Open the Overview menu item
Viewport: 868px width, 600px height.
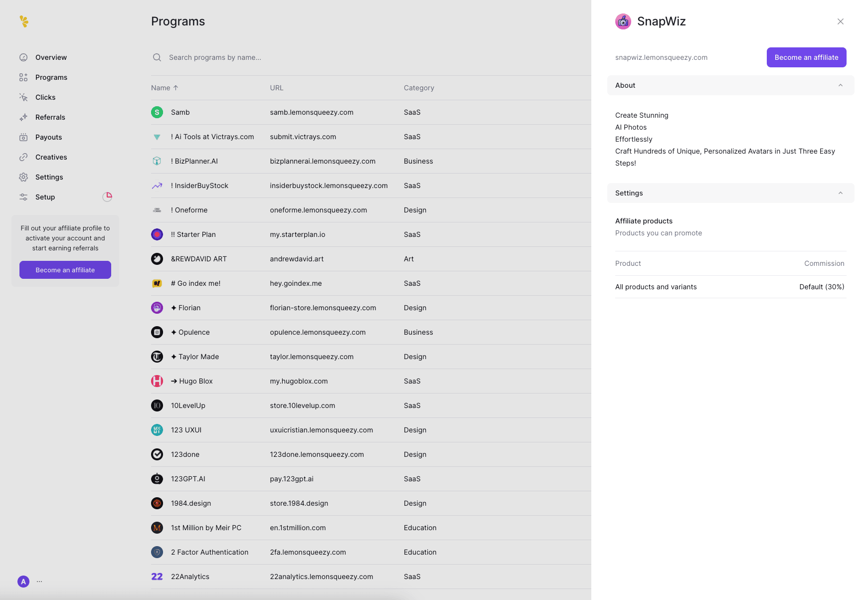click(x=51, y=57)
